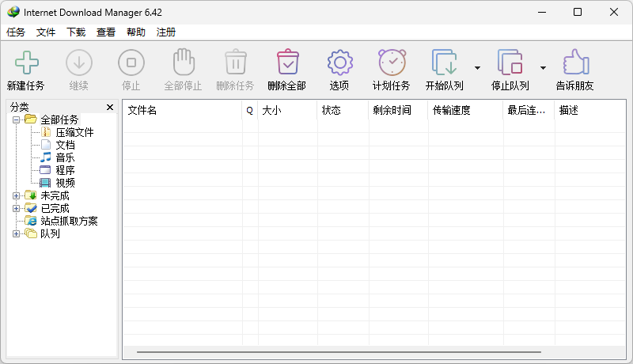Image resolution: width=633 pixels, height=364 pixels.
Task: Click the 删除全部 completed trash icon
Action: coord(287,63)
